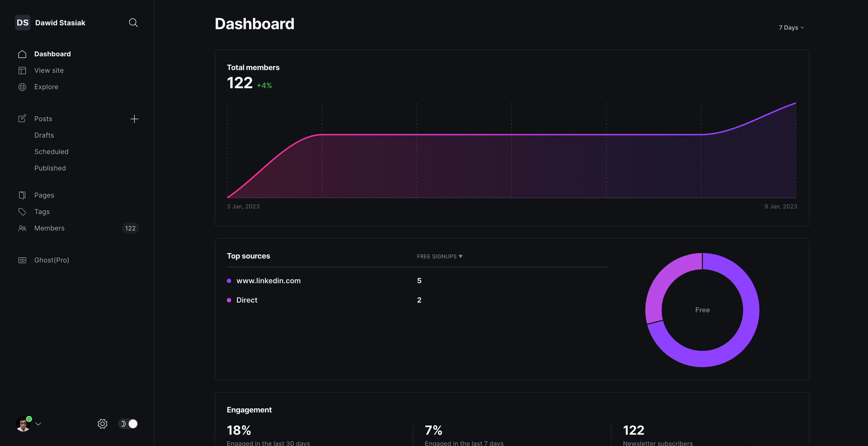Screen dimensions: 868x446
Task: Open Published posts list
Action: click(x=50, y=168)
